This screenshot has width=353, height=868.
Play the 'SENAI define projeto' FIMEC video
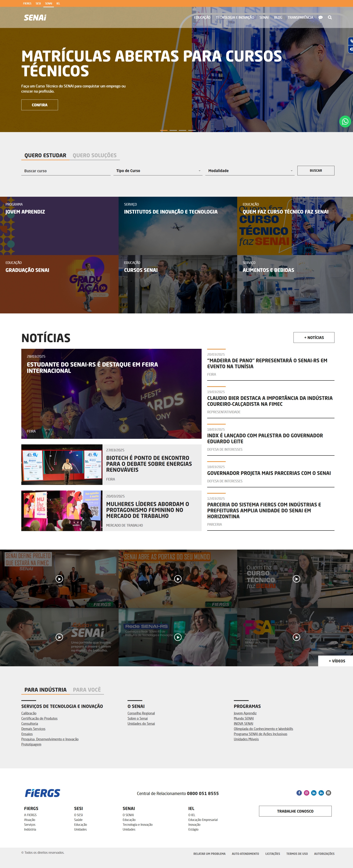59,579
